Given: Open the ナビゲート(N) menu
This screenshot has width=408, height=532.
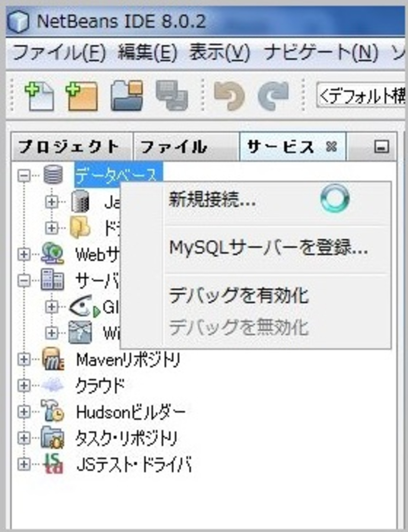Looking at the screenshot, I should click(x=321, y=52).
